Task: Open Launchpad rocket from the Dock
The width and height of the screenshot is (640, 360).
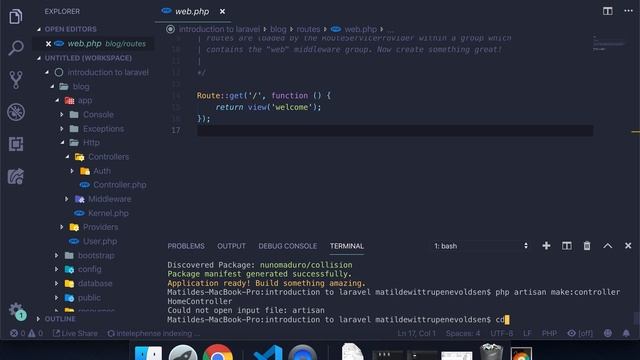Action: click(183, 353)
